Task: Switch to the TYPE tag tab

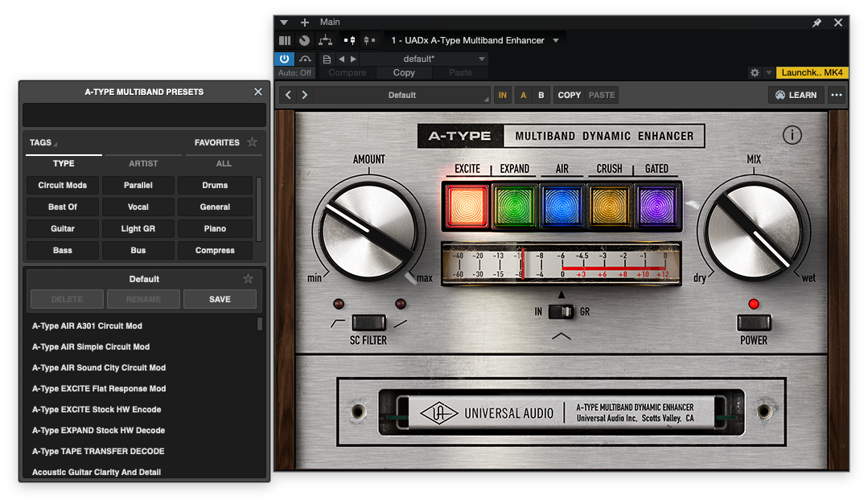Action: (64, 164)
